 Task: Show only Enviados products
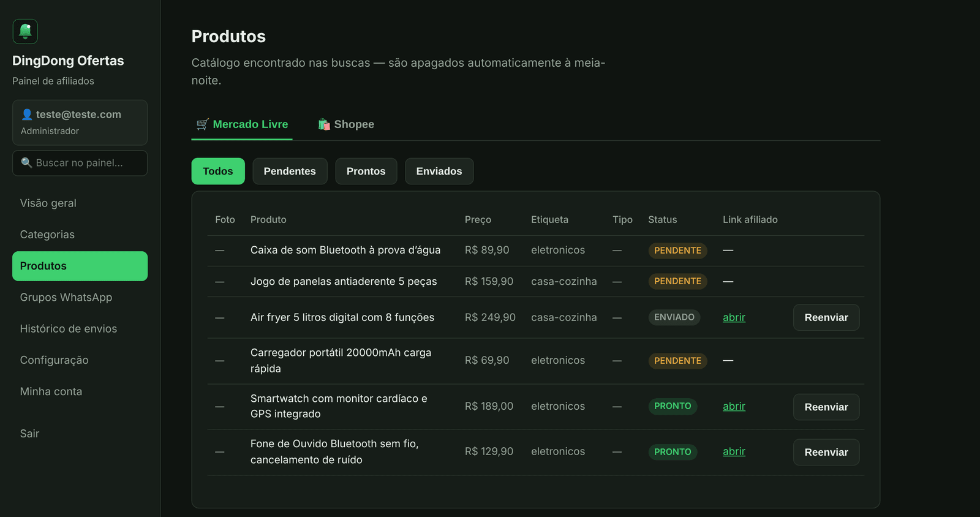click(439, 172)
